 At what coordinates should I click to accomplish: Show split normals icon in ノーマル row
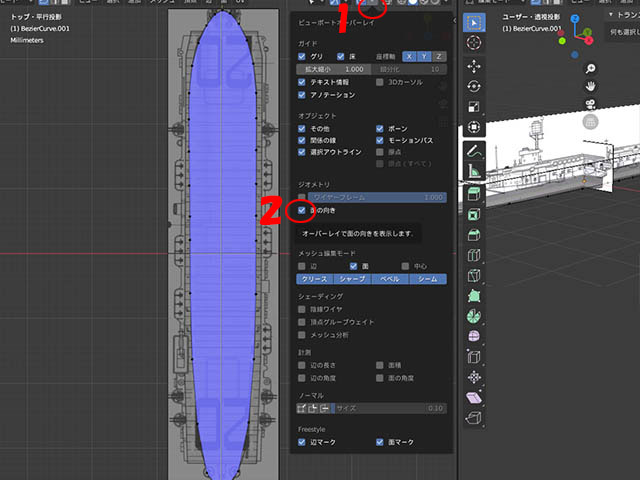pos(313,408)
